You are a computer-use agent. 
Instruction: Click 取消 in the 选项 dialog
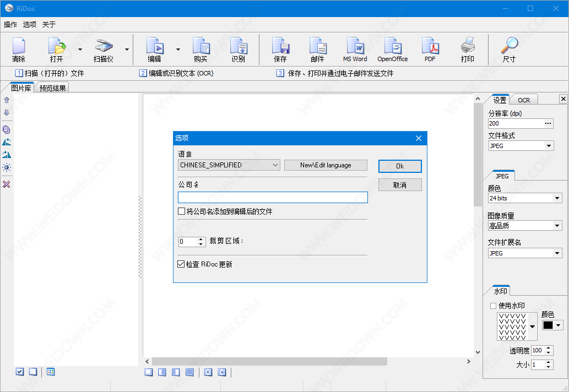click(400, 185)
